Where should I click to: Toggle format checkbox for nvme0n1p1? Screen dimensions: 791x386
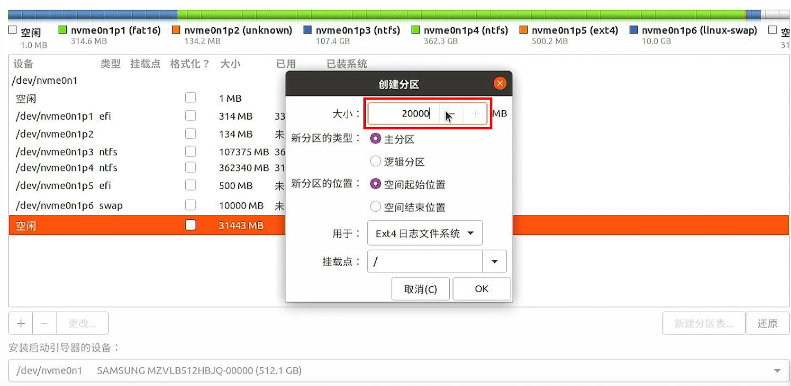tap(190, 116)
